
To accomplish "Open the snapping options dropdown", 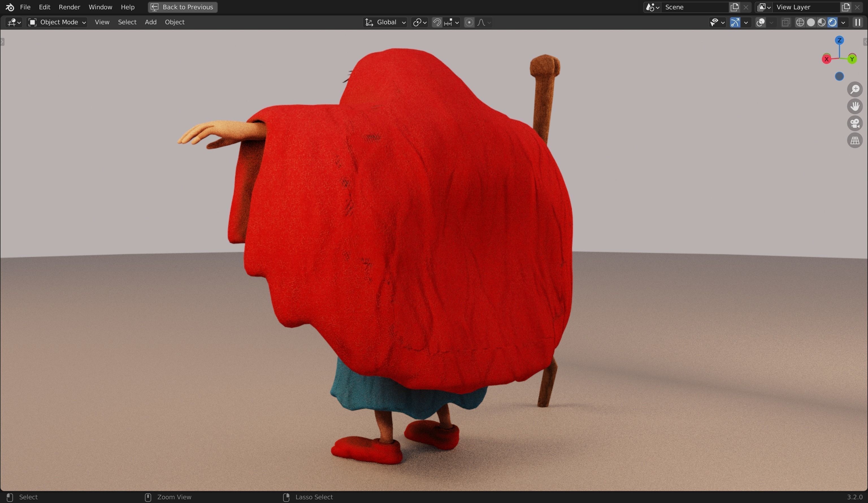I will click(x=452, y=22).
